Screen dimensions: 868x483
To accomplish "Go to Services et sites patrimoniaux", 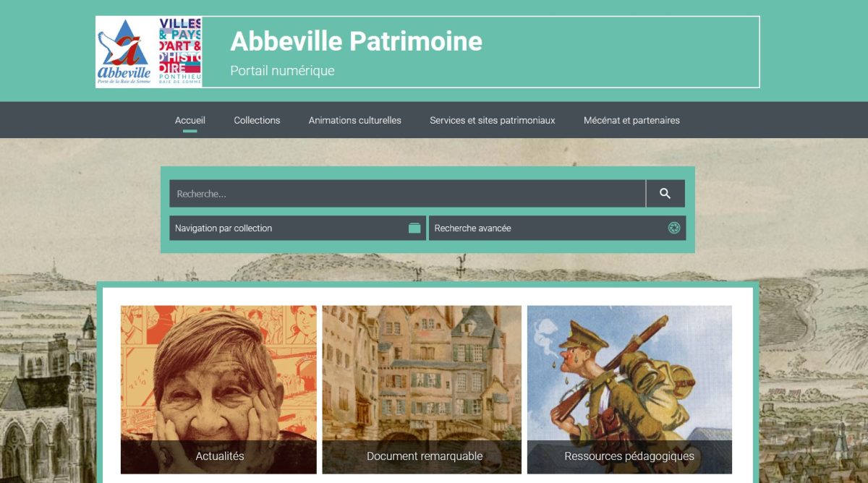I will (x=493, y=120).
